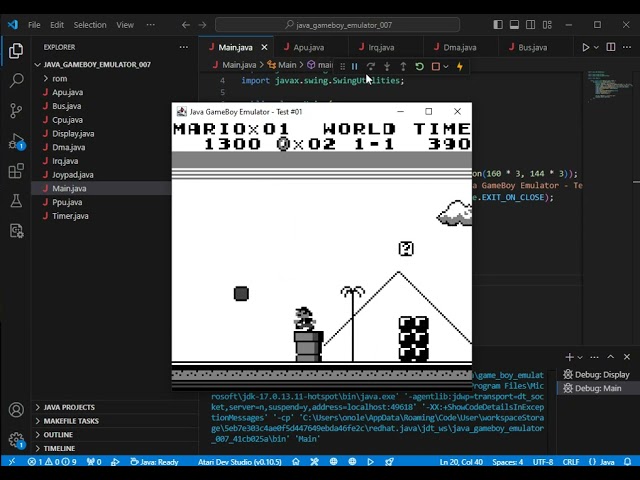Open the Edit menu
640x480 pixels.
point(57,25)
